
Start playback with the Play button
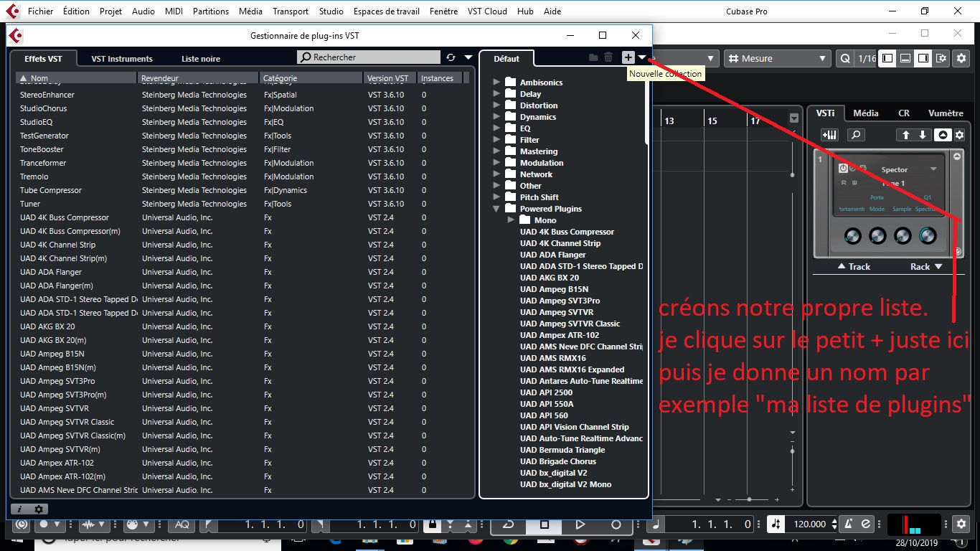580,524
